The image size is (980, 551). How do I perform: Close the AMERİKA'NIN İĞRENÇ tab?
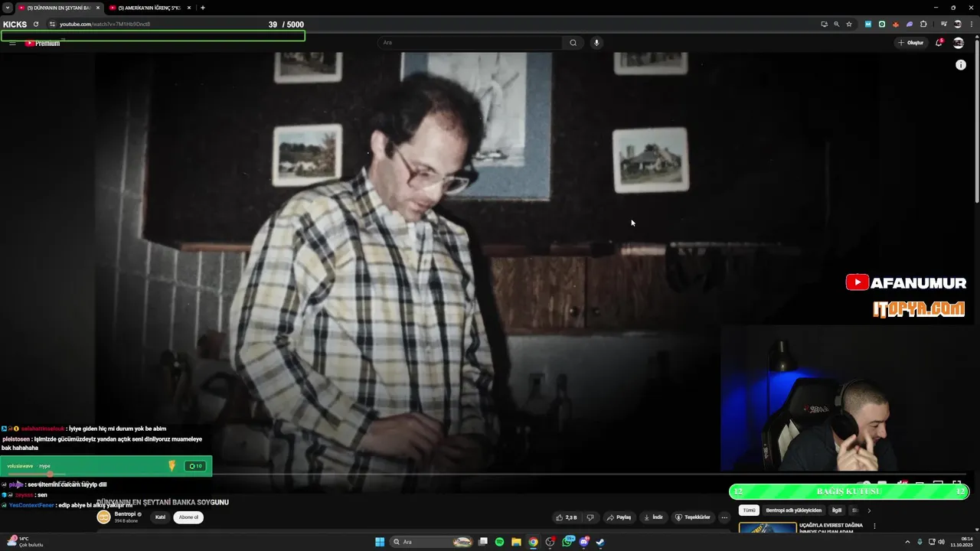pyautogui.click(x=188, y=8)
